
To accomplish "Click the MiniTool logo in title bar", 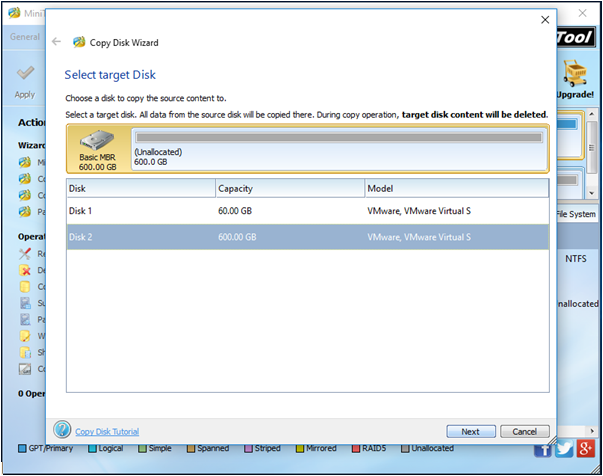I will [14, 13].
